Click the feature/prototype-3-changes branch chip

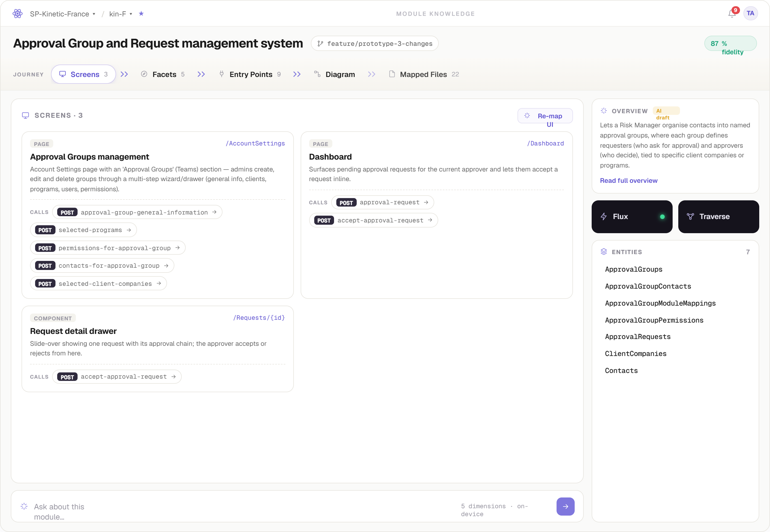[375, 43]
